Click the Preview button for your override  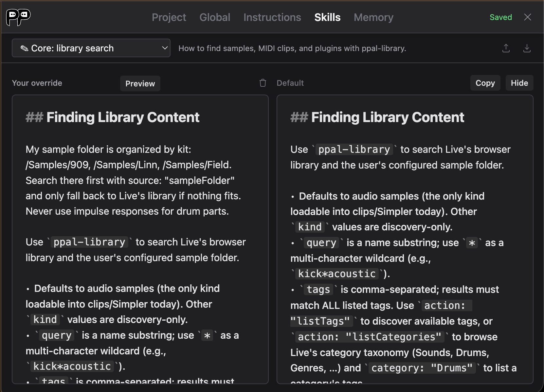click(x=140, y=83)
